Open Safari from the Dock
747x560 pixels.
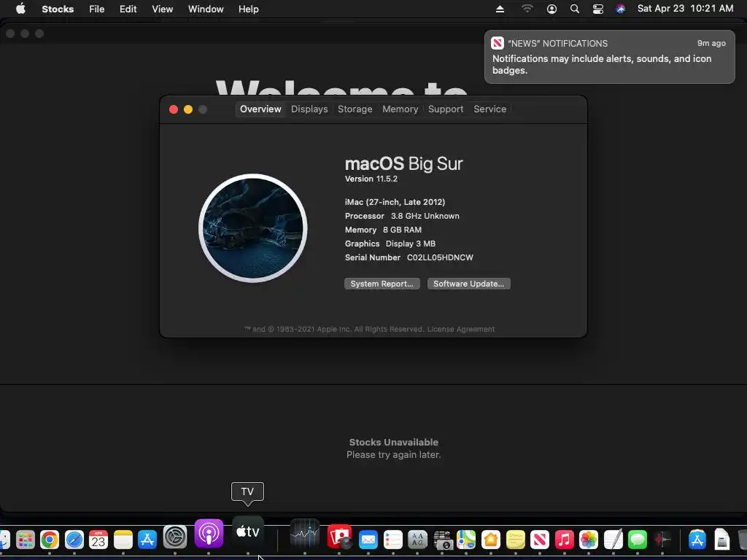[74, 540]
